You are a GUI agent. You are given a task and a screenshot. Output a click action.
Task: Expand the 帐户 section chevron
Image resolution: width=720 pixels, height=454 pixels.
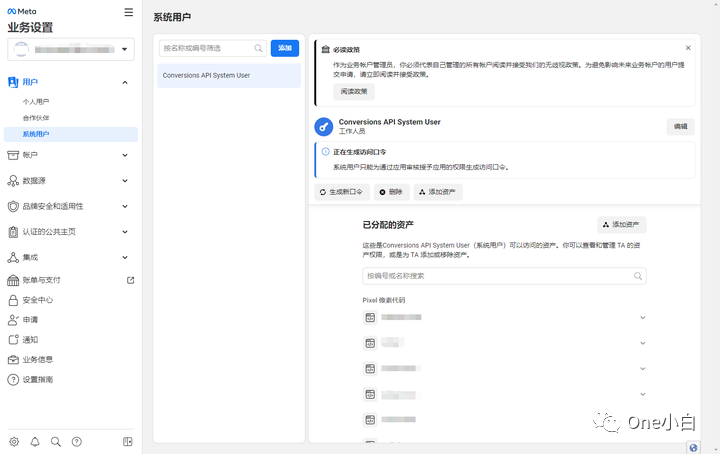tap(125, 155)
